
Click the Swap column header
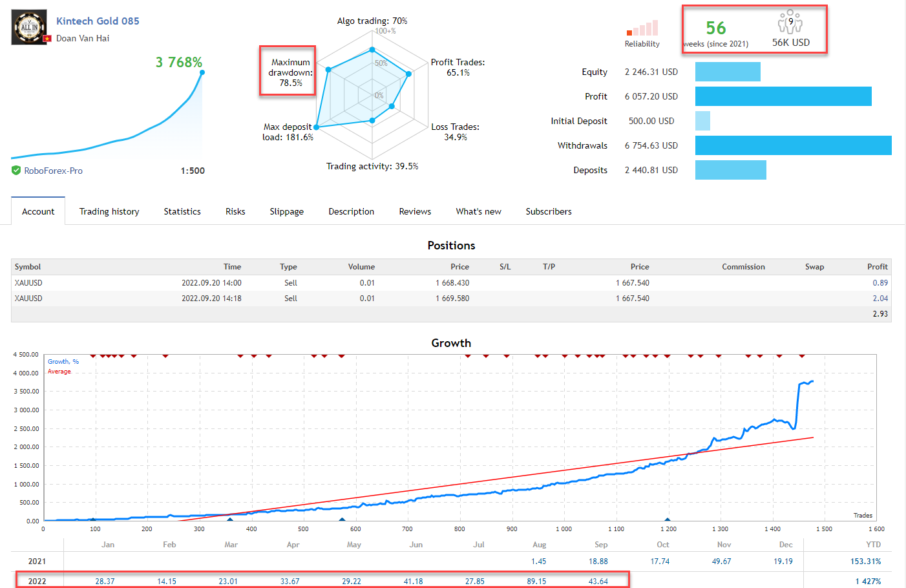coord(814,267)
